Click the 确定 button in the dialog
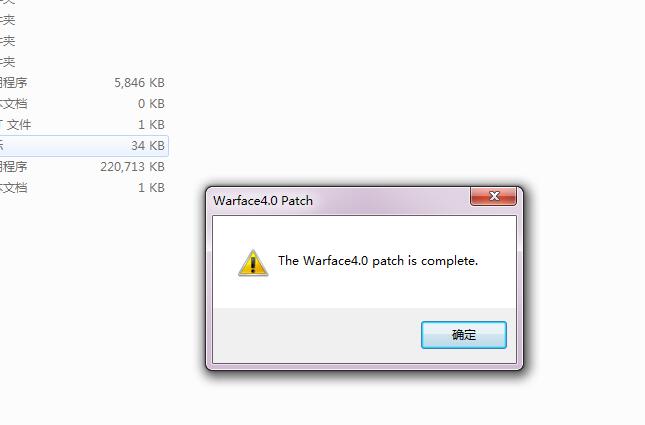 coord(464,335)
